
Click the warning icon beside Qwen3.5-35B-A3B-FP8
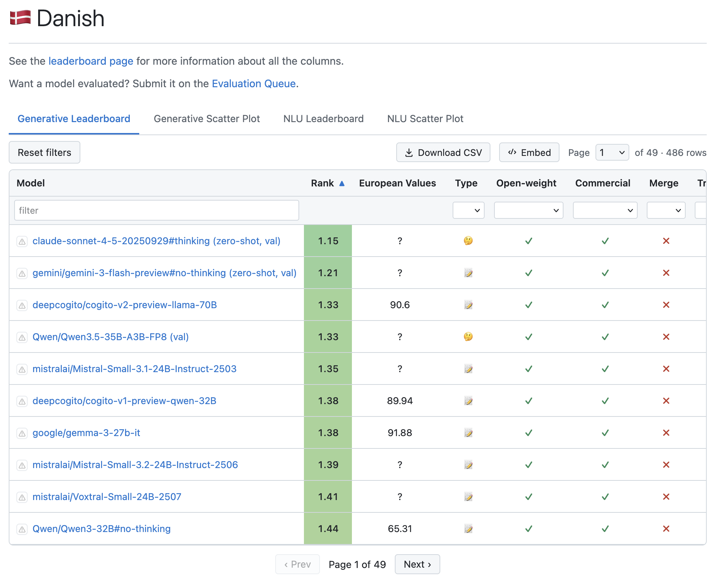(x=22, y=337)
